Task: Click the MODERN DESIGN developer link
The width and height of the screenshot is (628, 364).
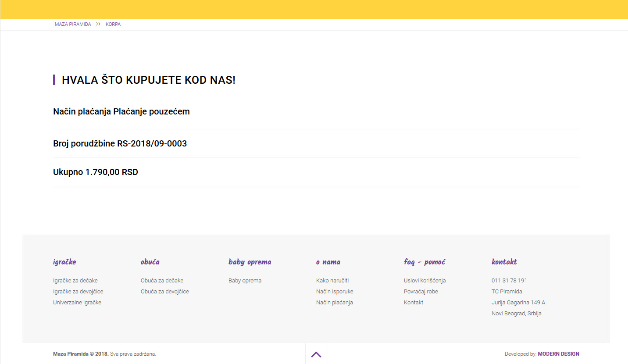Action: (x=558, y=354)
